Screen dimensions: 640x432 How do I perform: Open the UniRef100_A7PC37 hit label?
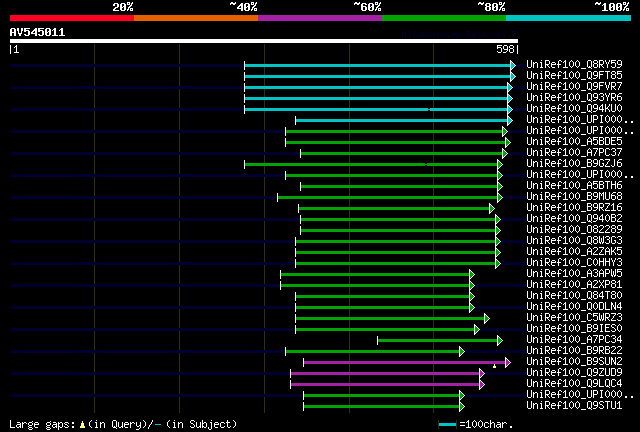574,153
